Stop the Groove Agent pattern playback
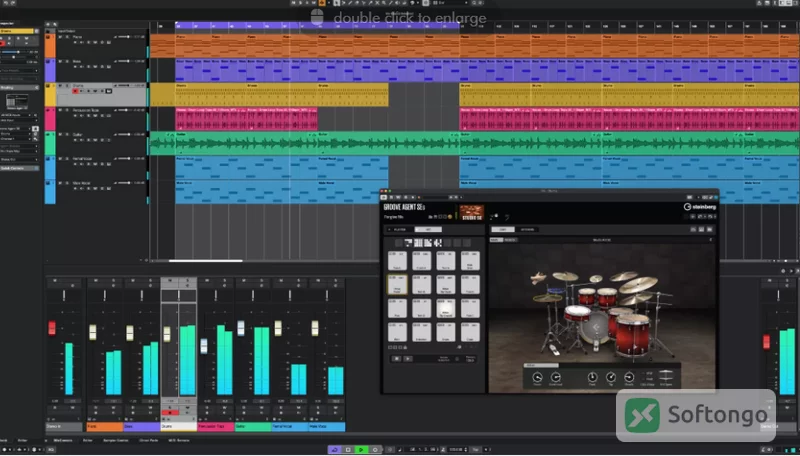800x456 pixels. [x=397, y=359]
